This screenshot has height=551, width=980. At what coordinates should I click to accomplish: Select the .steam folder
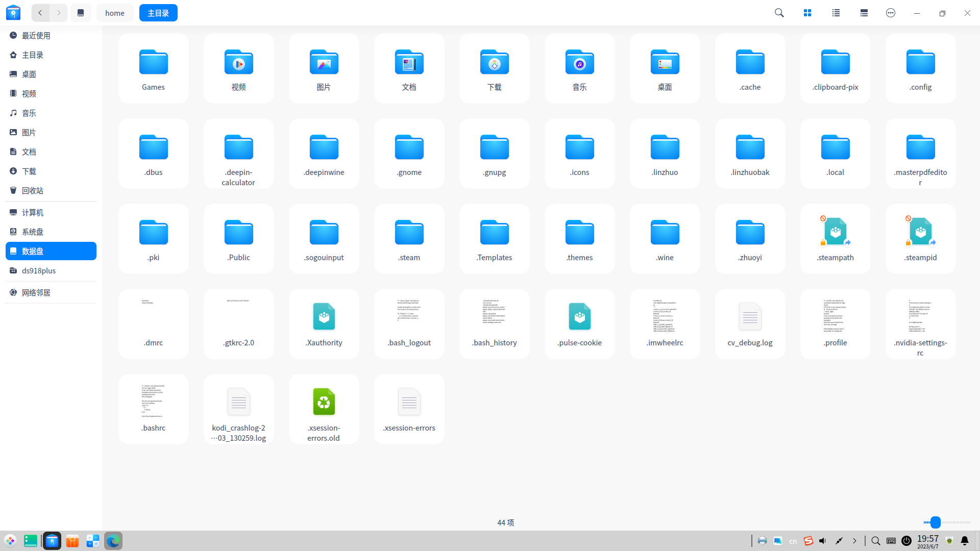[409, 239]
